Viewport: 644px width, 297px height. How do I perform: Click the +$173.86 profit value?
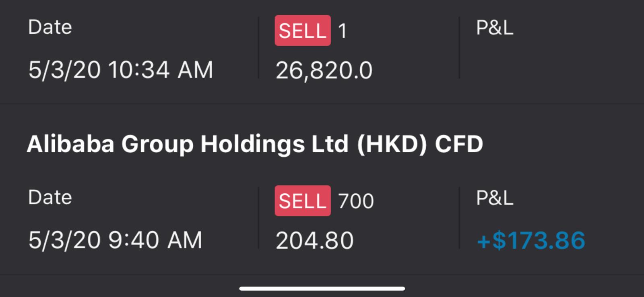pos(530,240)
